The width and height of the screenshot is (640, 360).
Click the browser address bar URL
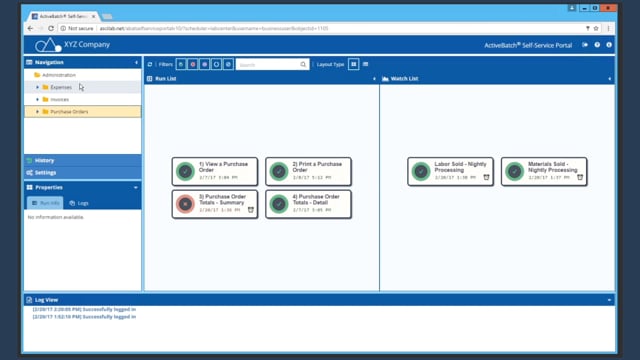[214, 29]
